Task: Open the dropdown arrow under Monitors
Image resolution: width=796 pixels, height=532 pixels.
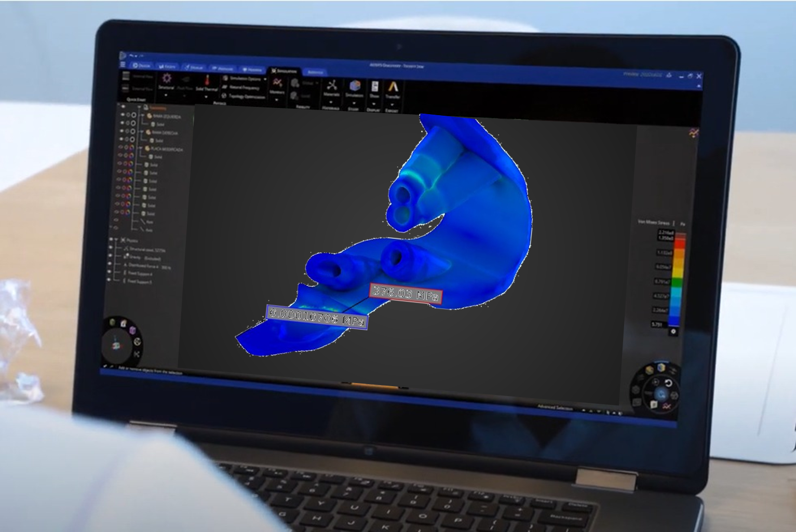Action: pos(277,100)
